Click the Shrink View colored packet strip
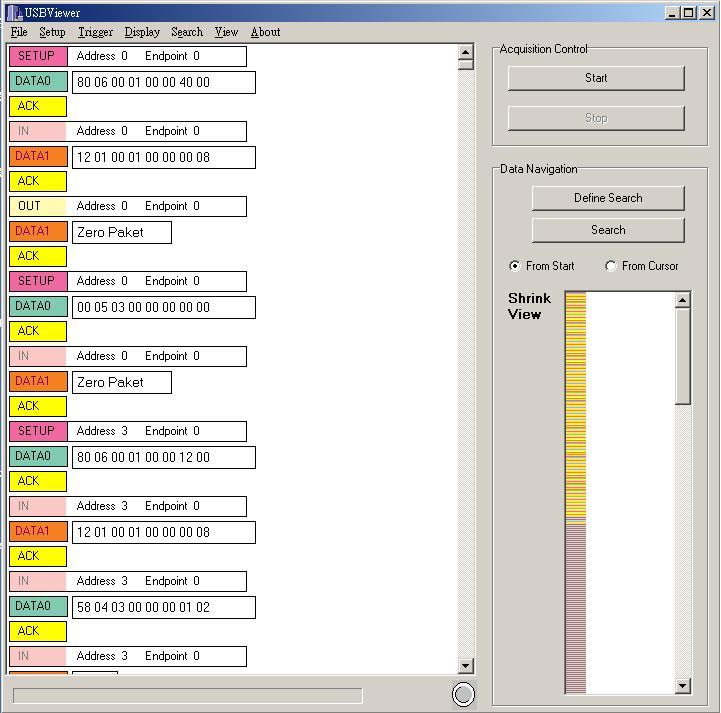The width and height of the screenshot is (721, 713). (x=576, y=492)
